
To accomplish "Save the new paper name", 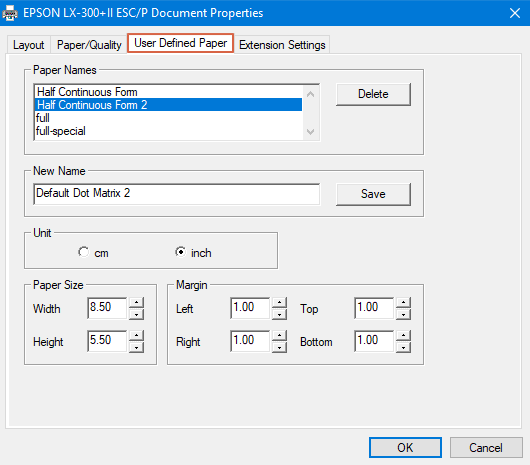I will click(x=373, y=194).
